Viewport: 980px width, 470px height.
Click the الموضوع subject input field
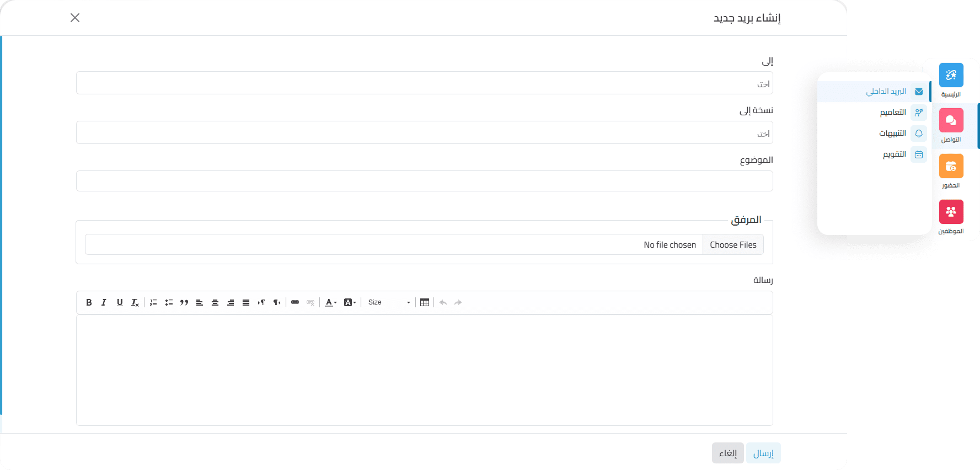click(x=424, y=181)
